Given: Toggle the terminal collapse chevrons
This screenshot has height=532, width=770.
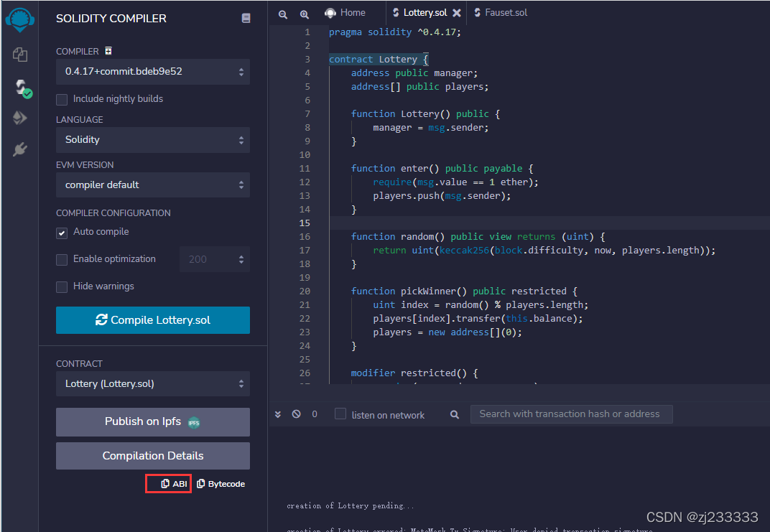Looking at the screenshot, I should tap(278, 414).
